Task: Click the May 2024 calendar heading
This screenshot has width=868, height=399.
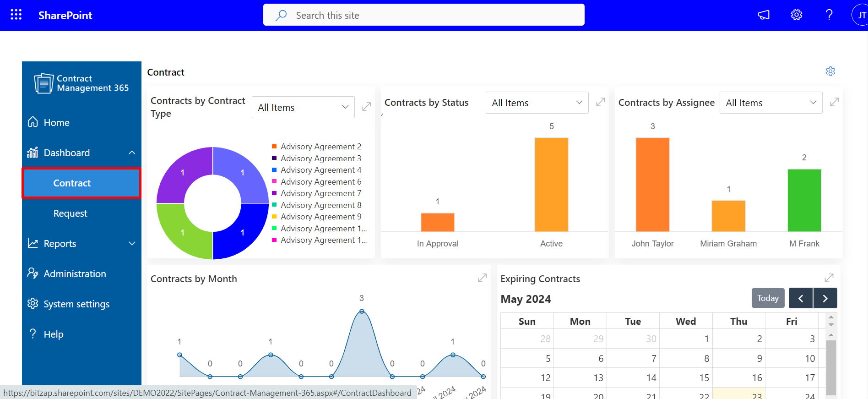Action: coord(526,299)
